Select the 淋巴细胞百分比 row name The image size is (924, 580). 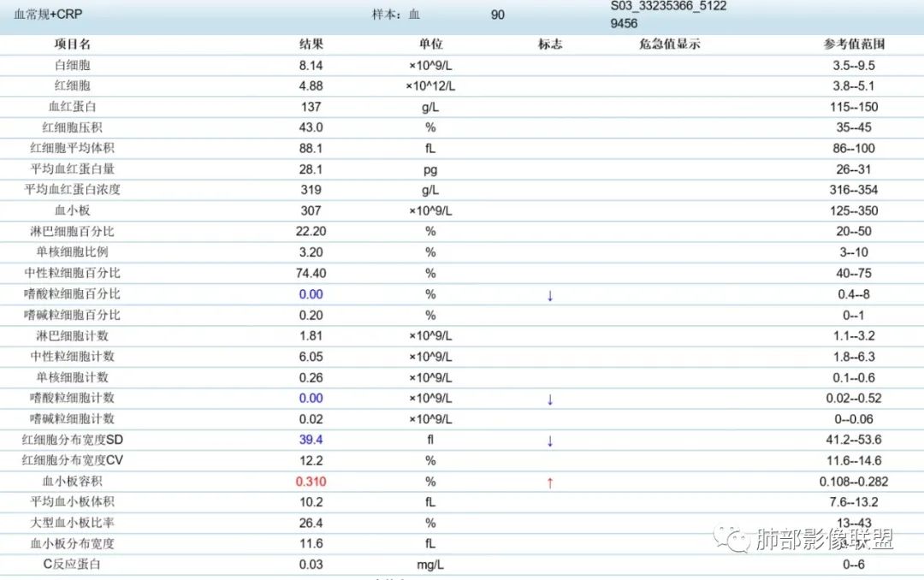(x=73, y=232)
